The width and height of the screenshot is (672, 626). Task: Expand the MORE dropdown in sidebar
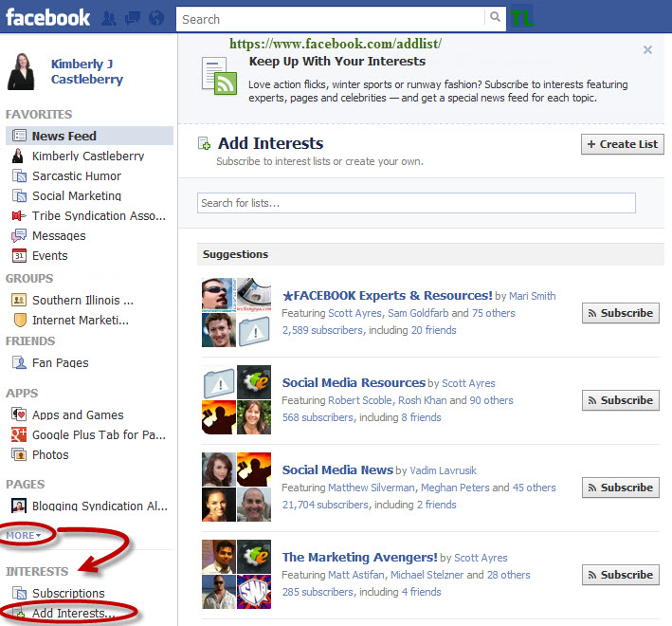click(23, 535)
